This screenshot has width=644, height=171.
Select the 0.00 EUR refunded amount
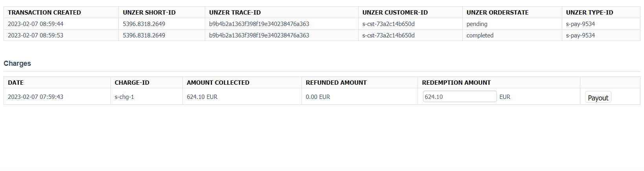318,97
